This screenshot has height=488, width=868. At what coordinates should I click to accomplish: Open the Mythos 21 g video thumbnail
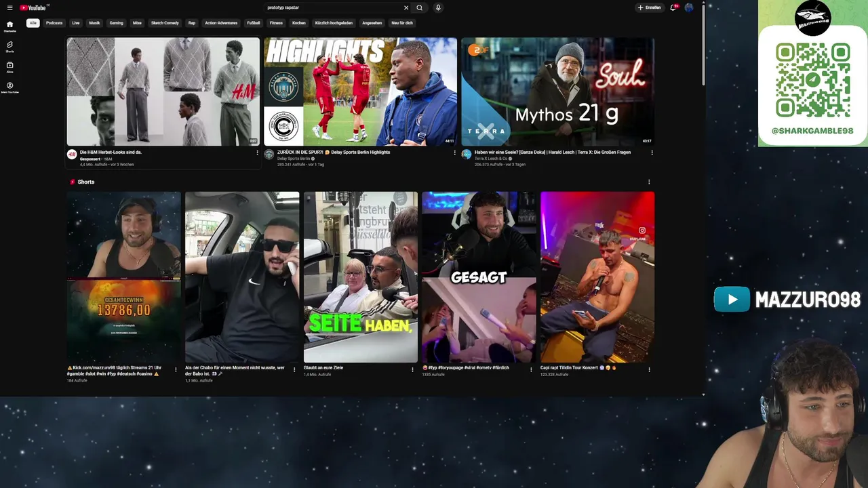pos(557,91)
